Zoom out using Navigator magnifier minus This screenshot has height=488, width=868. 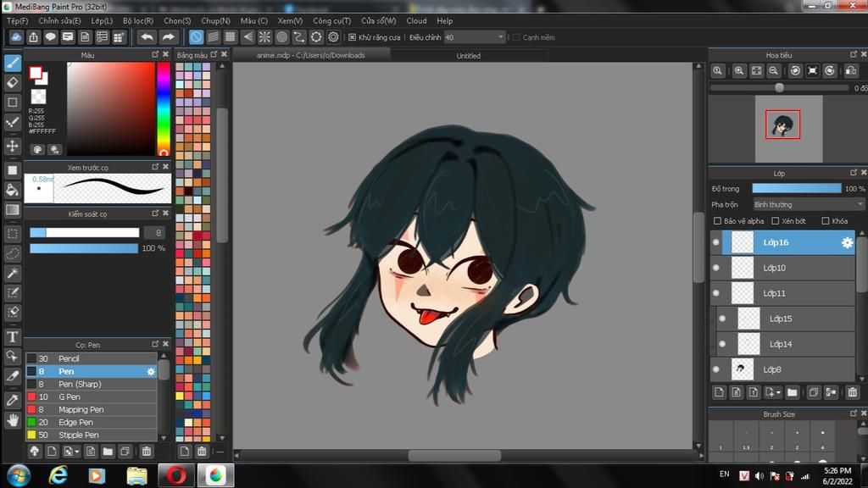[x=773, y=71]
